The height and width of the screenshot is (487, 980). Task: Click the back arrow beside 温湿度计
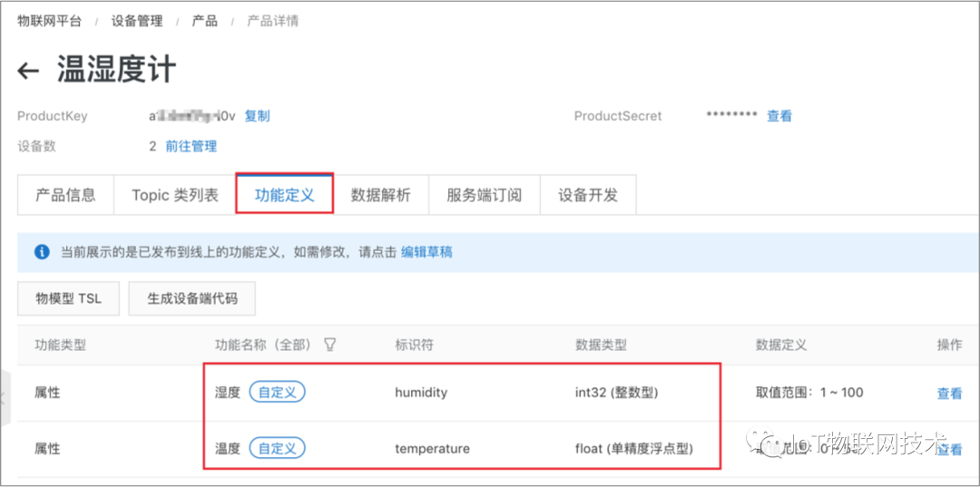pos(28,71)
